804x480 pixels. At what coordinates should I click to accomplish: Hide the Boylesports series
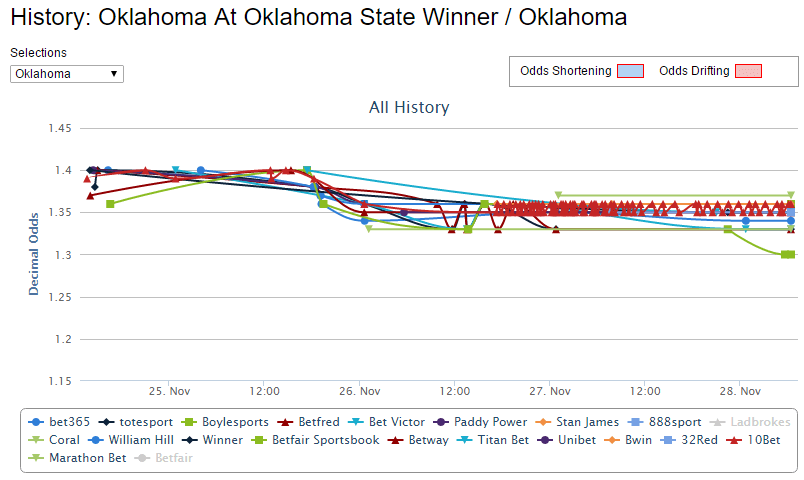(x=225, y=422)
